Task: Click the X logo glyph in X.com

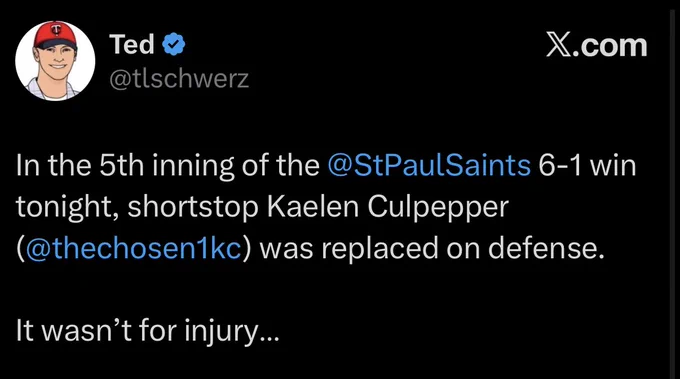Action: coord(558,44)
